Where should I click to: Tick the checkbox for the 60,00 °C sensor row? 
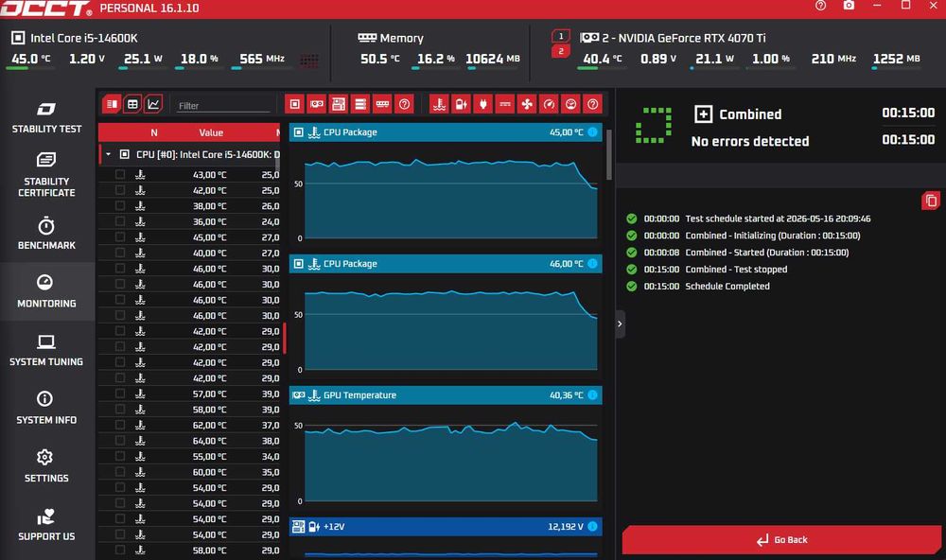point(120,472)
